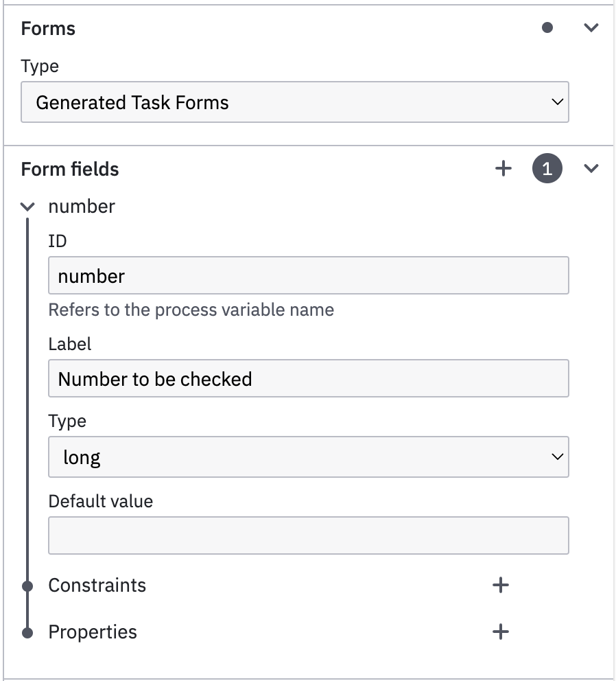Focus the Label input with Number to be checked

click(x=308, y=378)
